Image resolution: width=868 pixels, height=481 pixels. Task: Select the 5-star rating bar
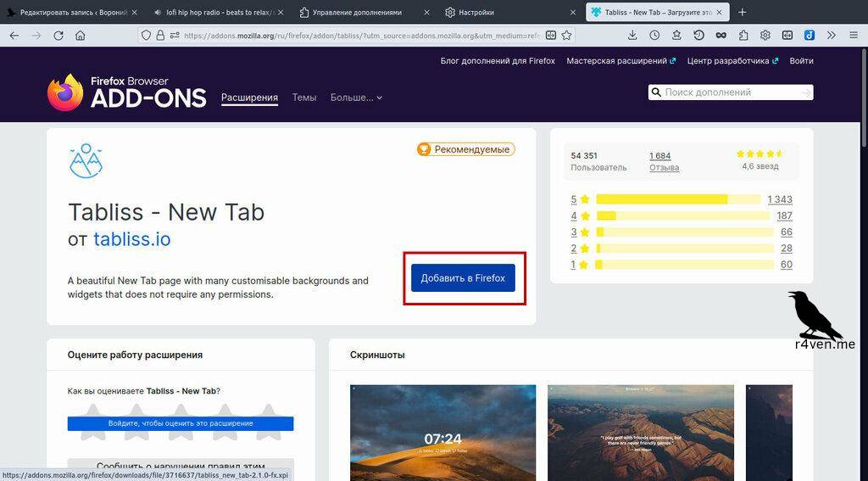[678, 199]
